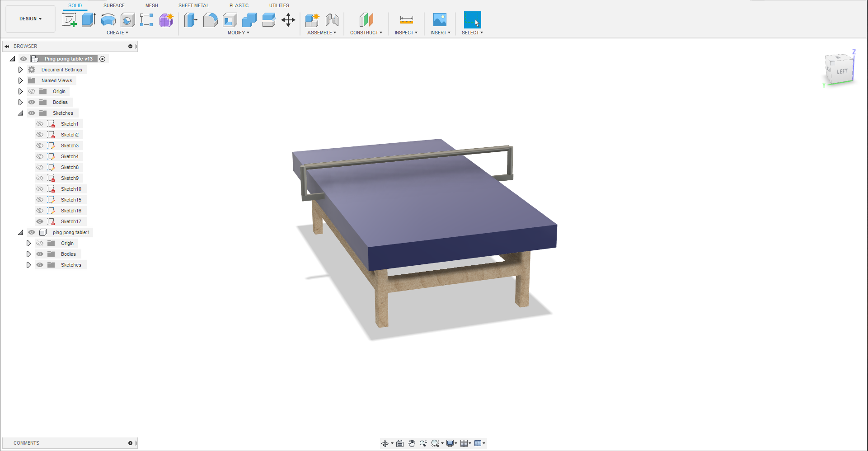Viewport: 868px width, 451px height.
Task: Select the Fillet tool
Action: click(x=210, y=20)
